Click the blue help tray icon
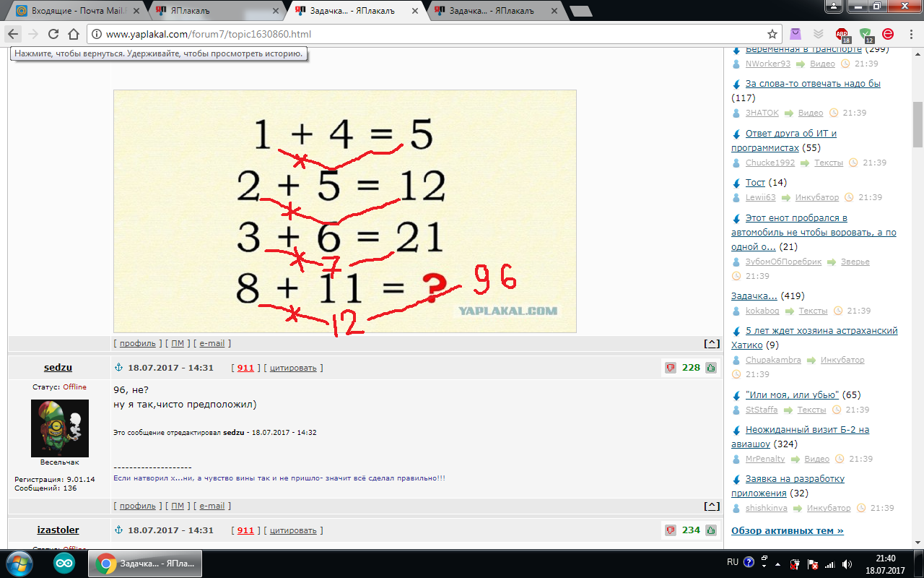924x578 pixels. click(x=749, y=562)
